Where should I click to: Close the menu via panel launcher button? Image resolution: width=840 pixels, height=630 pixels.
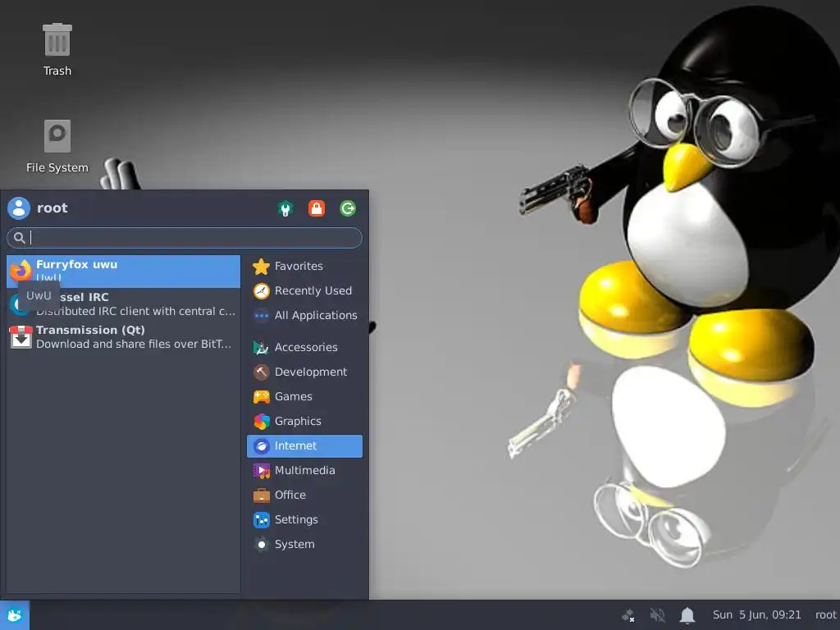[15, 615]
